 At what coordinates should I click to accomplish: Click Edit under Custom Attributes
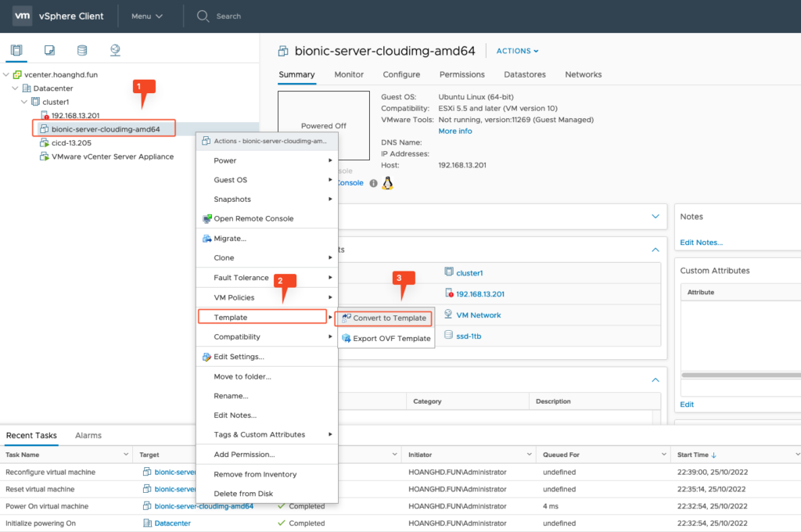[x=687, y=404]
